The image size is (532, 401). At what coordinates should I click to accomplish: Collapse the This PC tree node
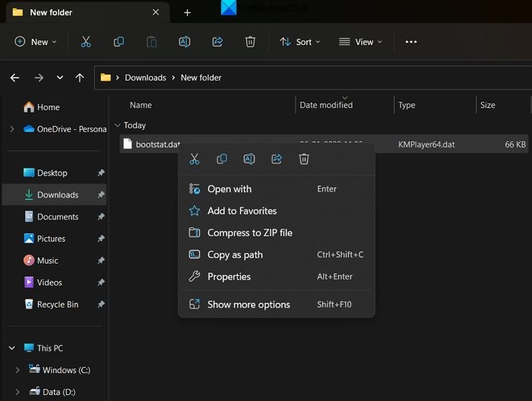tap(11, 348)
